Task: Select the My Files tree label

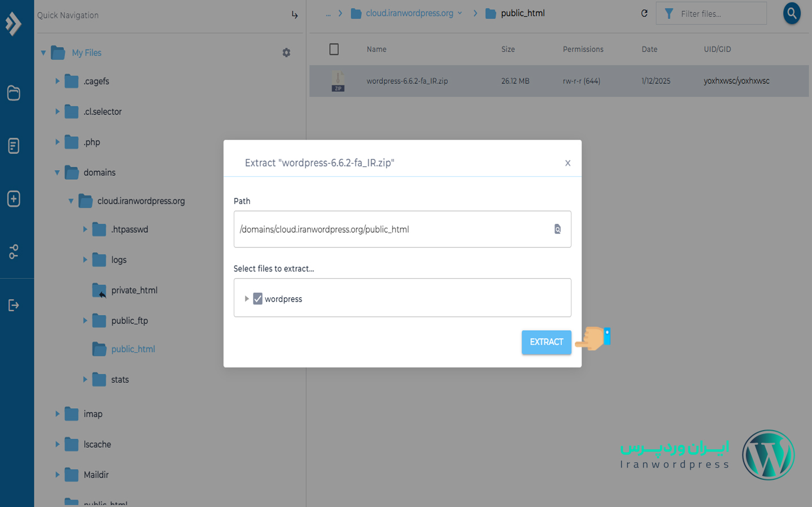Action: pyautogui.click(x=86, y=53)
